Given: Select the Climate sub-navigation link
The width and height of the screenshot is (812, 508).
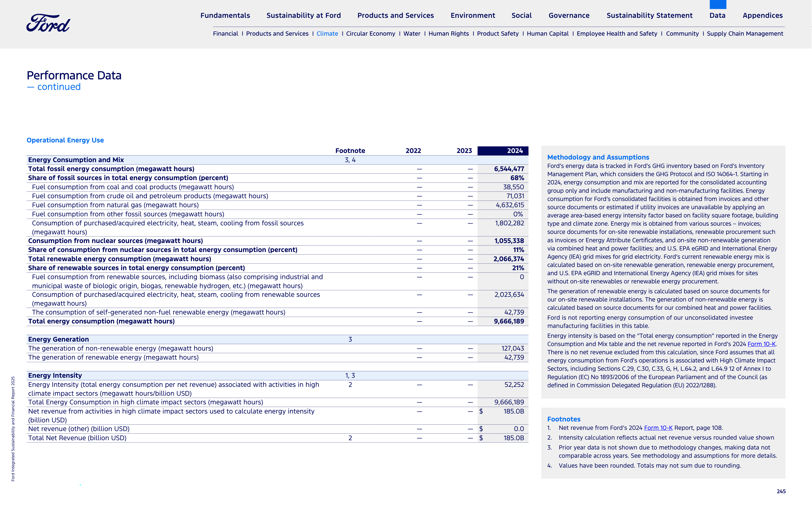Looking at the screenshot, I should coord(327,34).
